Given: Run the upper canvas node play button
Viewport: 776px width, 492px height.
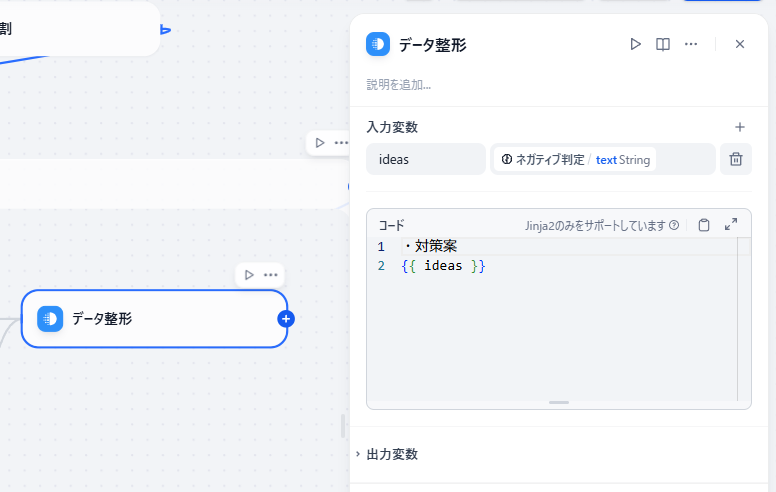Looking at the screenshot, I should pos(320,143).
